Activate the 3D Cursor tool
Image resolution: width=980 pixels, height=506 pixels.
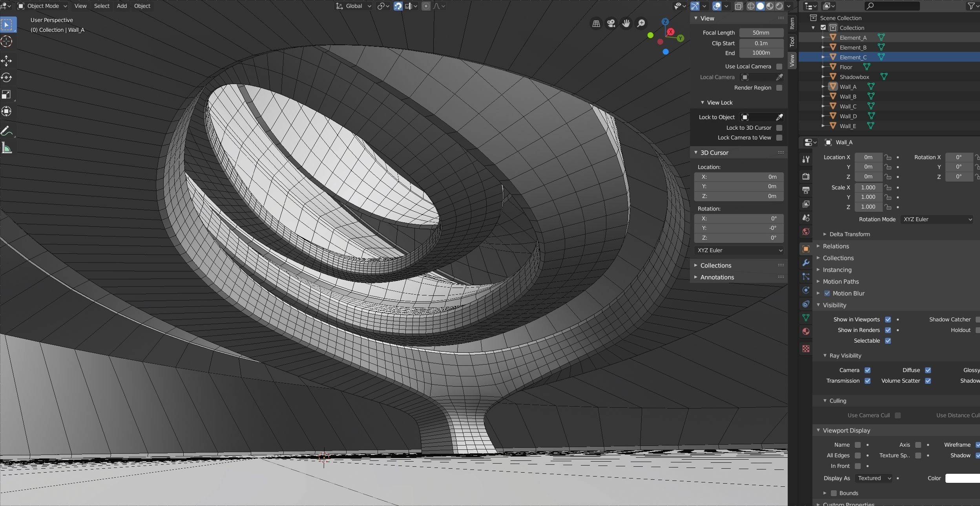pyautogui.click(x=7, y=41)
